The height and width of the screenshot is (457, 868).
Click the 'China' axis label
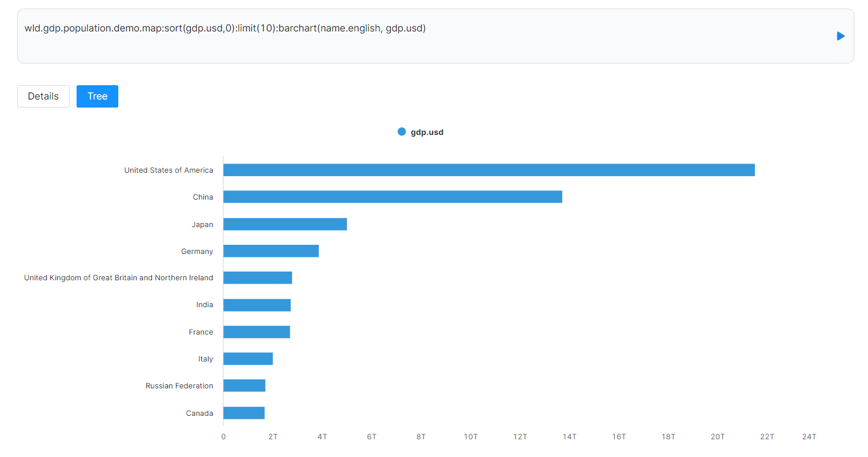[203, 197]
